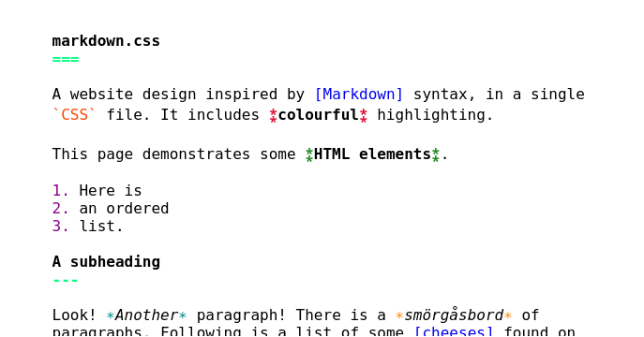Click the bold word 'colourful'
644x337 pixels.
pos(319,114)
